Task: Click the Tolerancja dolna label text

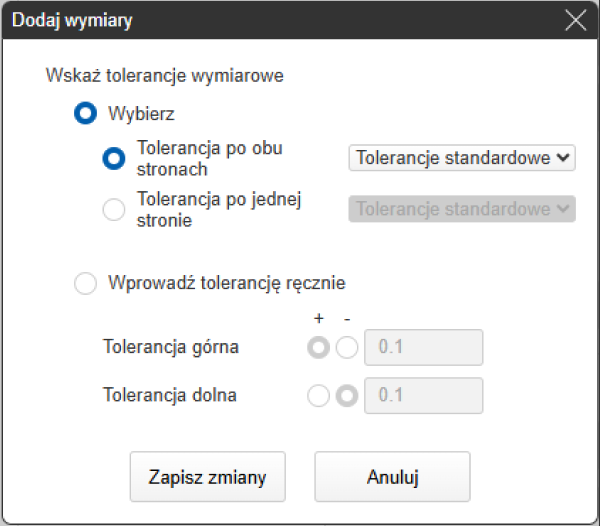Action: [x=170, y=395]
